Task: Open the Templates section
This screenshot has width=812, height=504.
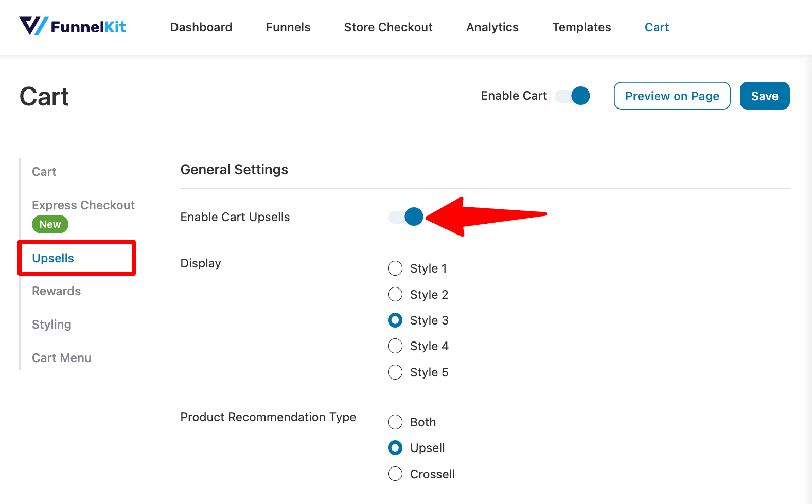Action: 582,27
